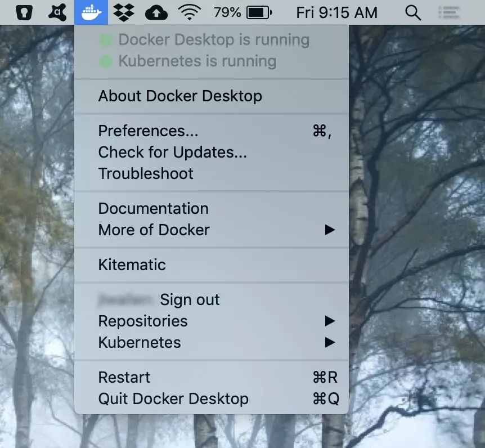
Task: Open Docker Preferences…
Action: click(212, 131)
